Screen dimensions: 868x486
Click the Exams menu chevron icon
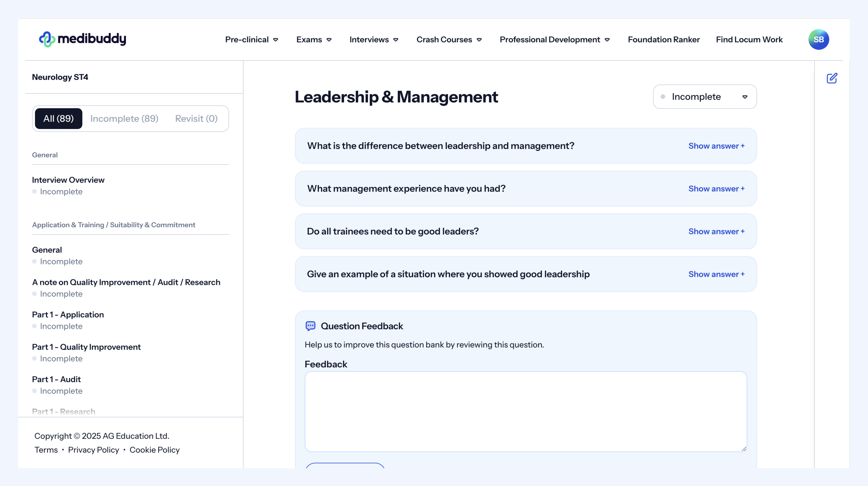[x=329, y=40]
